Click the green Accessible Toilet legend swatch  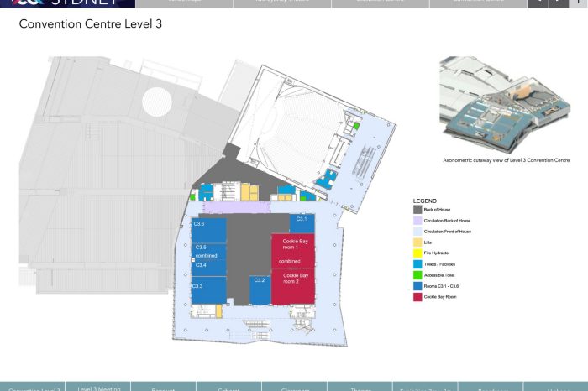(417, 275)
